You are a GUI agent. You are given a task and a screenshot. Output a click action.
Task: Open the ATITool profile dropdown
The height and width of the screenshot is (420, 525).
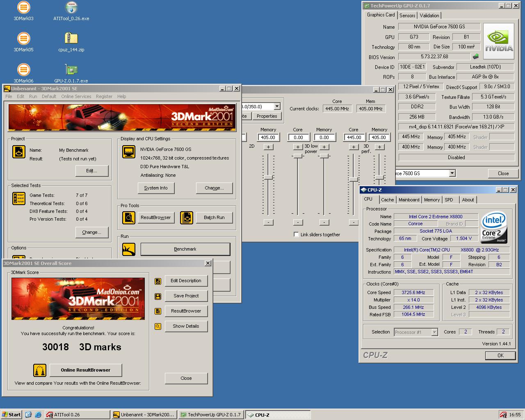tap(277, 107)
